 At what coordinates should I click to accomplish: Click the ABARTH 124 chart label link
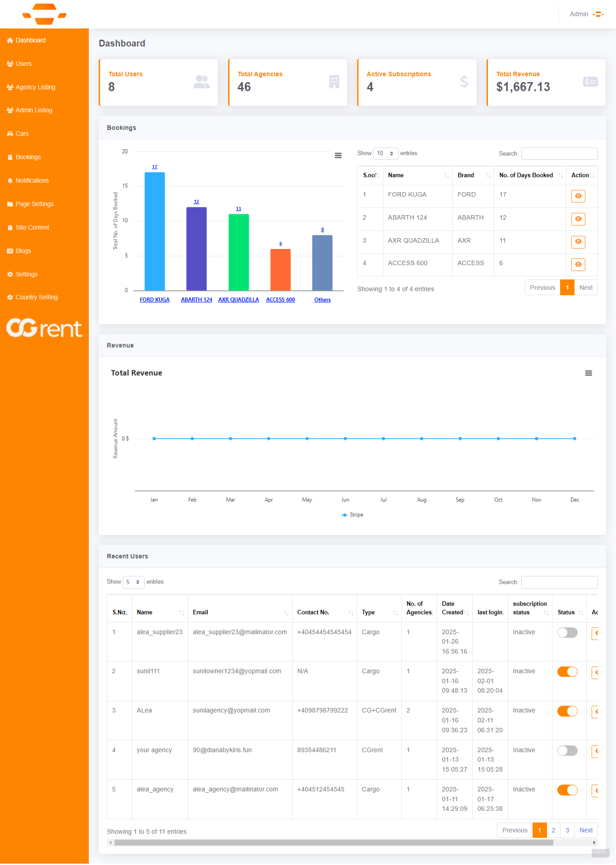(x=196, y=300)
